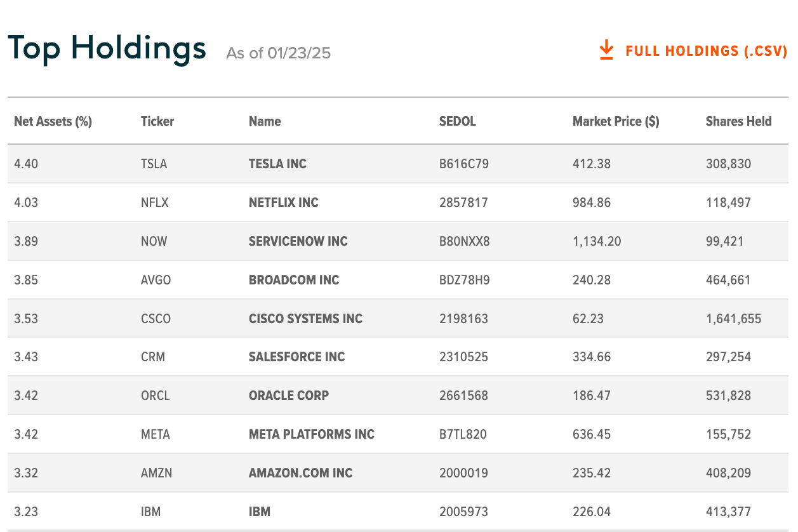798x532 pixels.
Task: Click the Ticker column header
Action: [157, 121]
